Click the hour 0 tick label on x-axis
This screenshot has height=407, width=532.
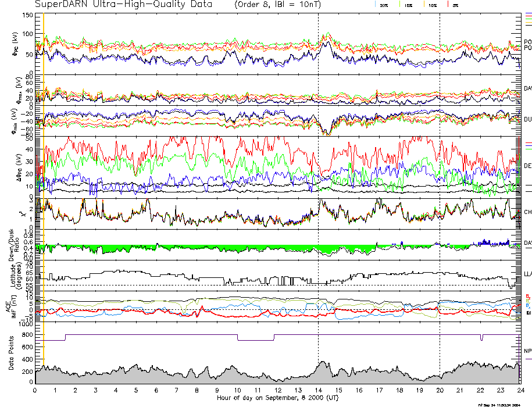(x=35, y=390)
